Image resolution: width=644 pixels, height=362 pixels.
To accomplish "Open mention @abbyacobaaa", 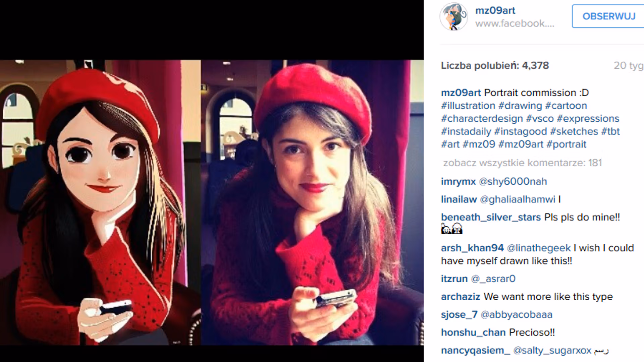I will pyautogui.click(x=517, y=314).
